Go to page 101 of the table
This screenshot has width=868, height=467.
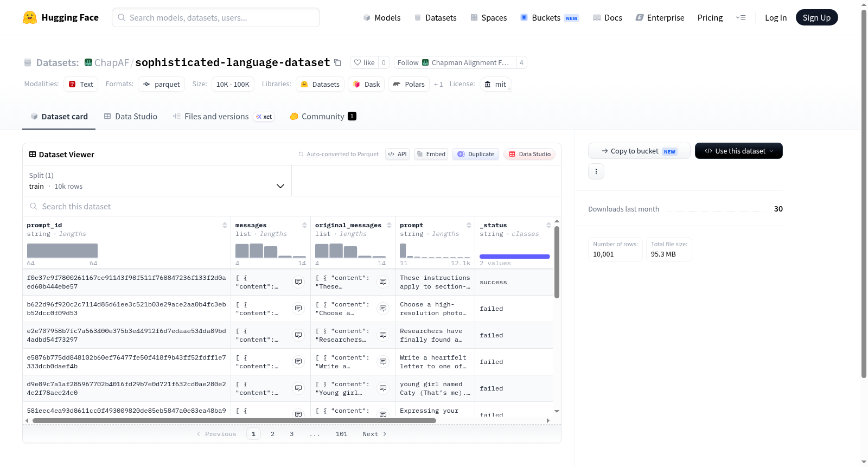tap(341, 434)
